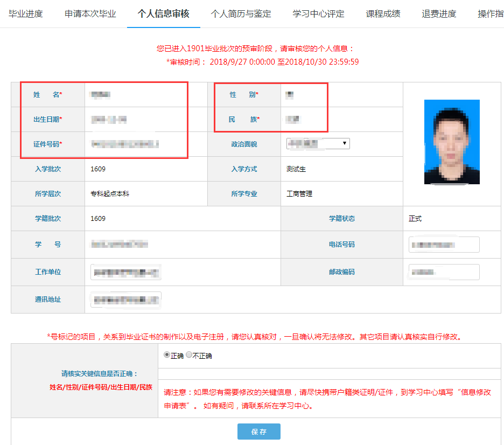504x445 pixels.
Task: Select the 正确 radio button
Action: 167,356
